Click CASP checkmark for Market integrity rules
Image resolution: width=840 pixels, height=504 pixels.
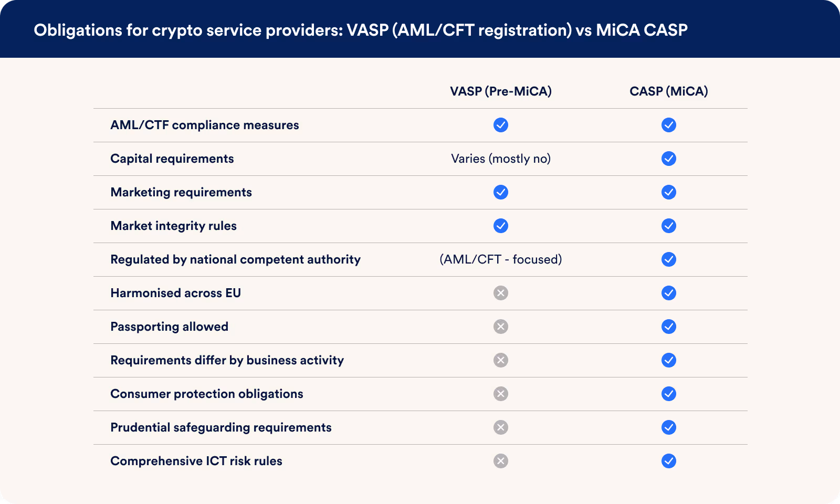[x=669, y=226]
